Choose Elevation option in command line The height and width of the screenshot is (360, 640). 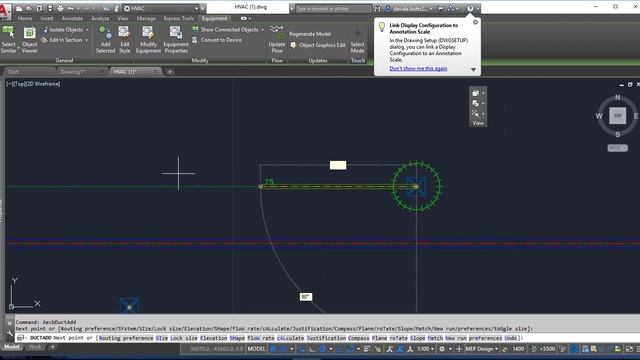(213, 338)
